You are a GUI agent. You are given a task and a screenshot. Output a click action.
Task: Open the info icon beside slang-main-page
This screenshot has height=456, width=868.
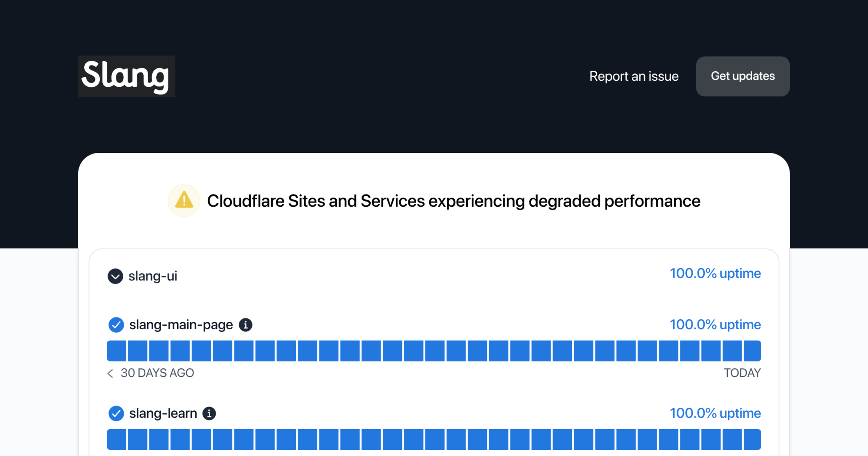tap(246, 325)
